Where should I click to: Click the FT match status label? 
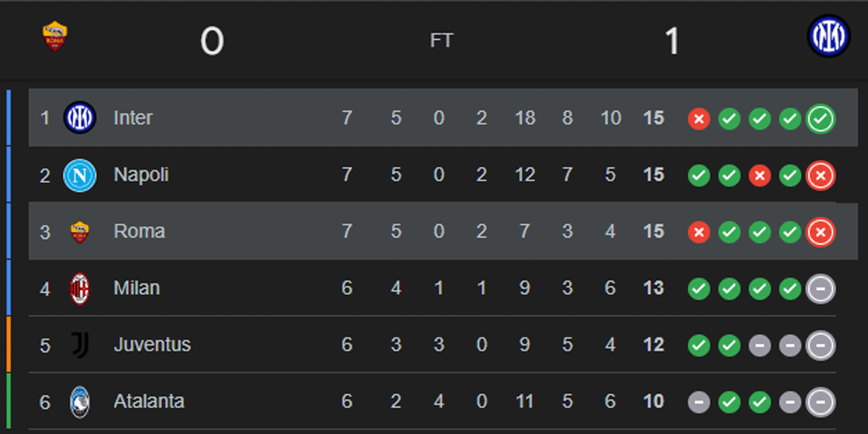441,41
